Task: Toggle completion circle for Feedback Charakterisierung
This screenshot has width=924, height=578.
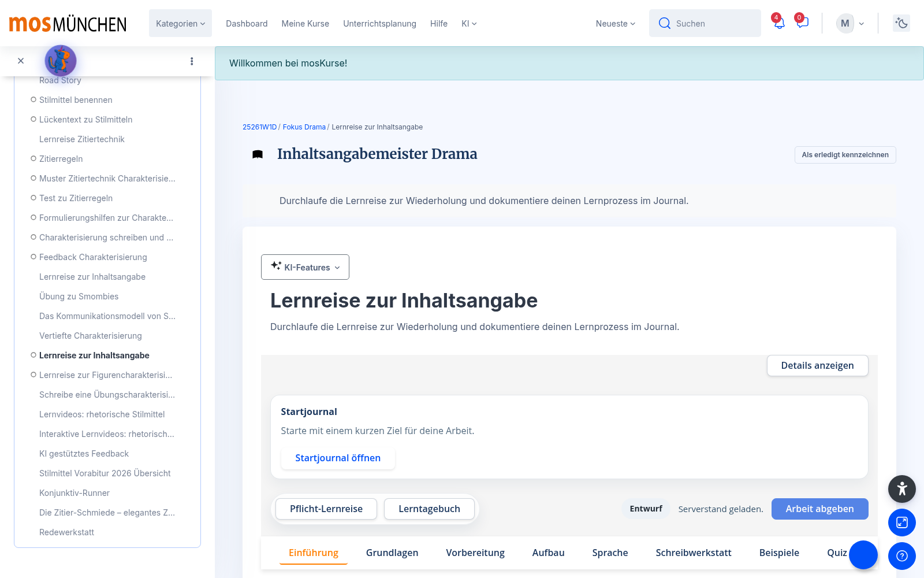Action: pyautogui.click(x=33, y=257)
